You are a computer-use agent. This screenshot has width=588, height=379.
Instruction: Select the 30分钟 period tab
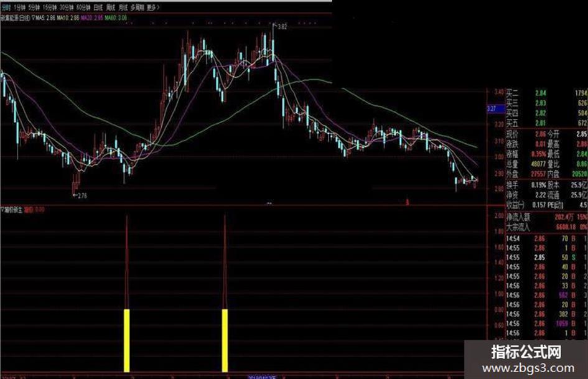67,7
